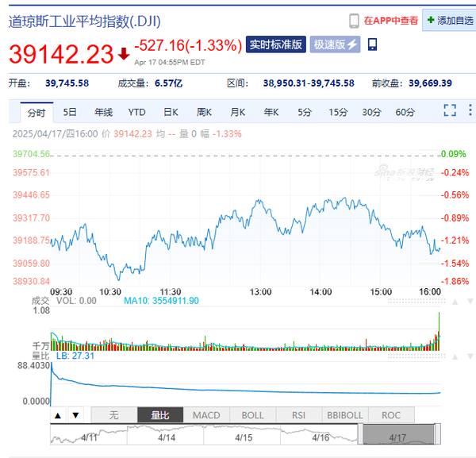Click the gray down arrow beside volume panel

coord(470,302)
